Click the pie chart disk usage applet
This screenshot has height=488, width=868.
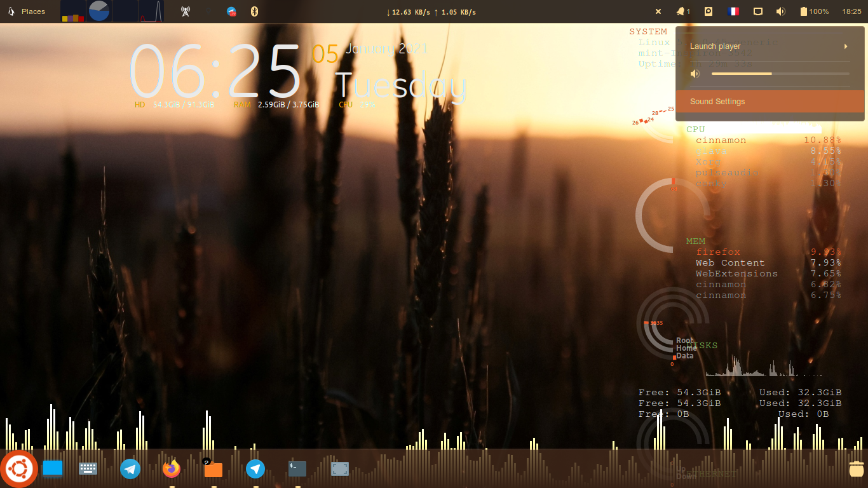tap(98, 11)
